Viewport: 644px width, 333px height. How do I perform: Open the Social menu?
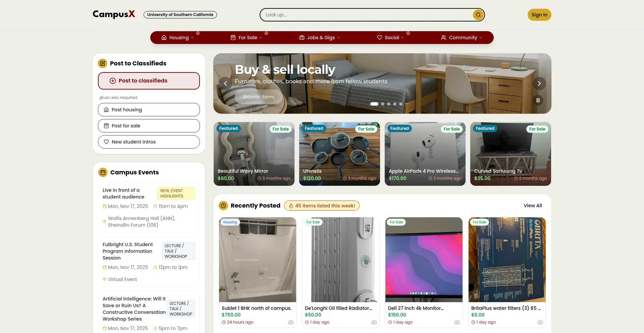(390, 38)
